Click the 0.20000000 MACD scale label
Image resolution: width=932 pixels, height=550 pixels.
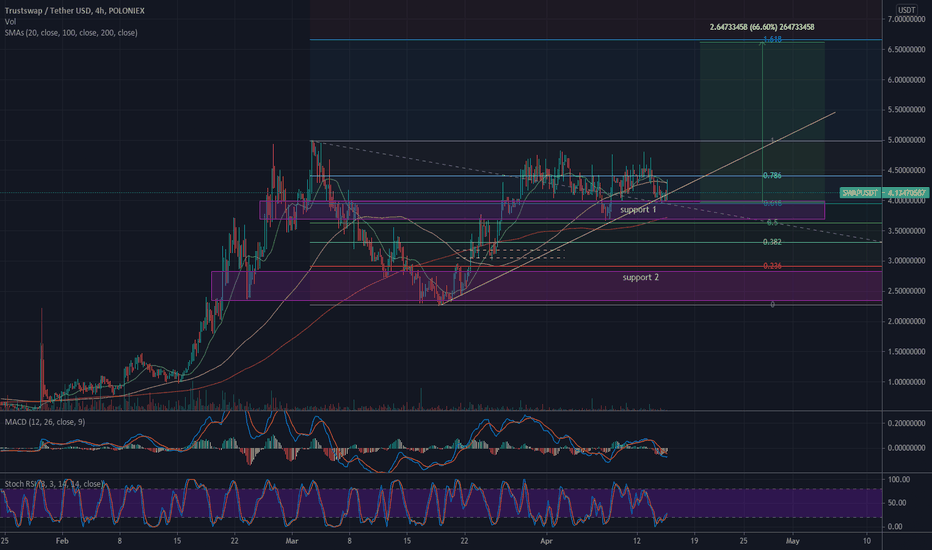point(906,423)
